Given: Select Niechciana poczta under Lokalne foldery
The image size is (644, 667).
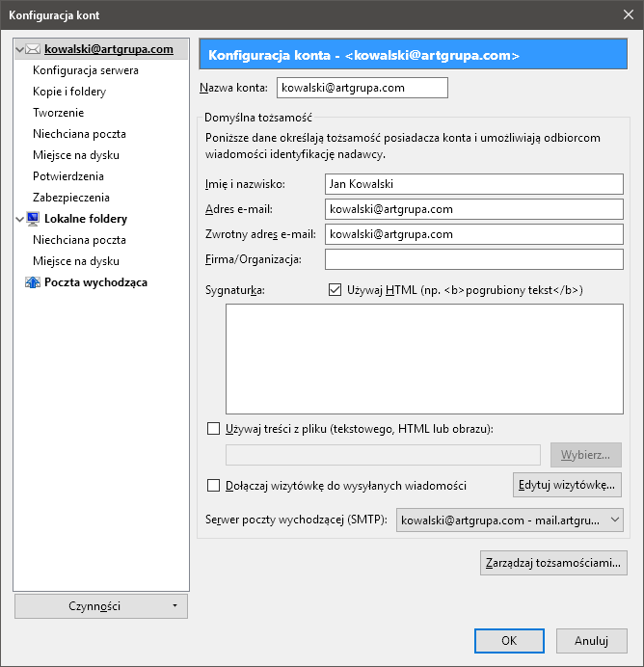Looking at the screenshot, I should (79, 240).
